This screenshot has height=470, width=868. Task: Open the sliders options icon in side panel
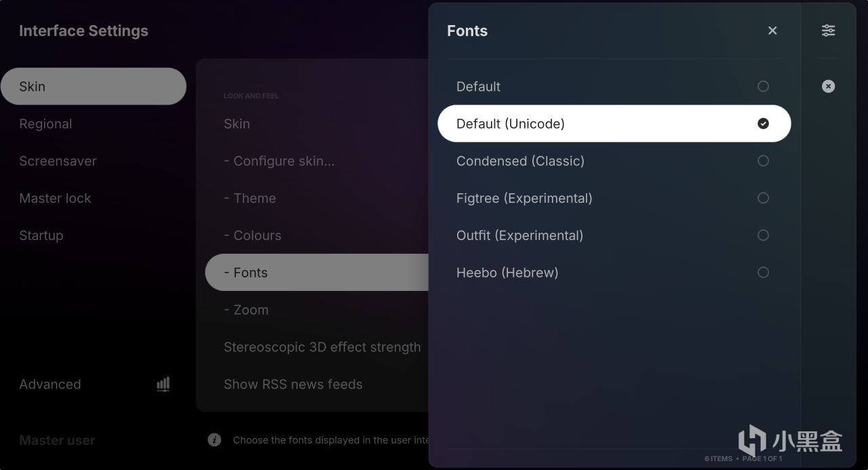point(828,31)
